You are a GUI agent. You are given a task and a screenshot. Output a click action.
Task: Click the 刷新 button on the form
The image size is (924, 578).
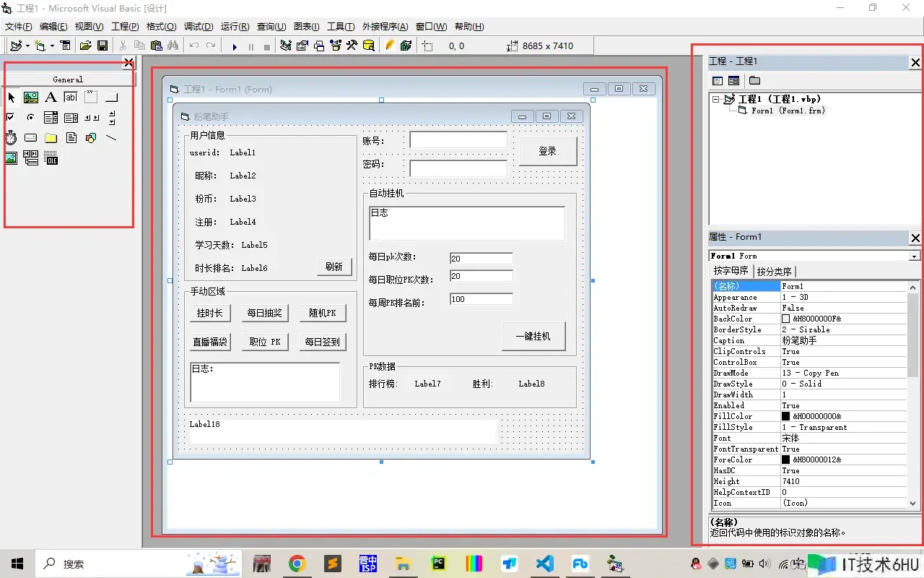(334, 267)
